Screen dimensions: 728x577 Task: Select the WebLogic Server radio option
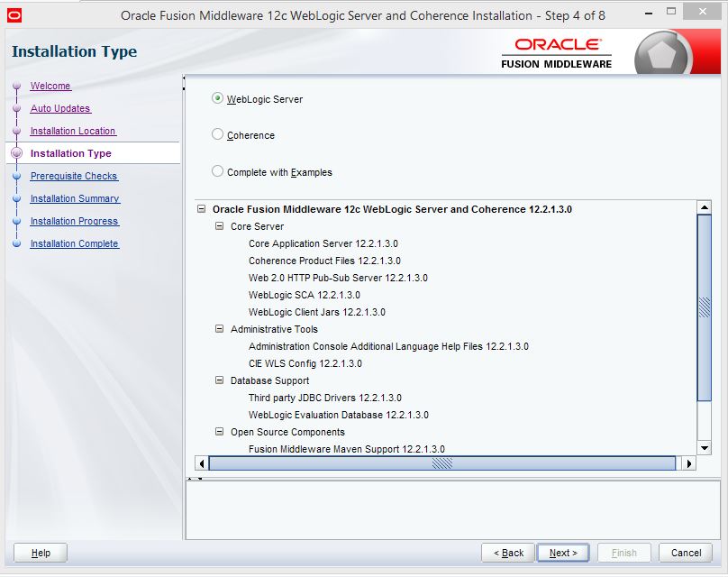217,98
